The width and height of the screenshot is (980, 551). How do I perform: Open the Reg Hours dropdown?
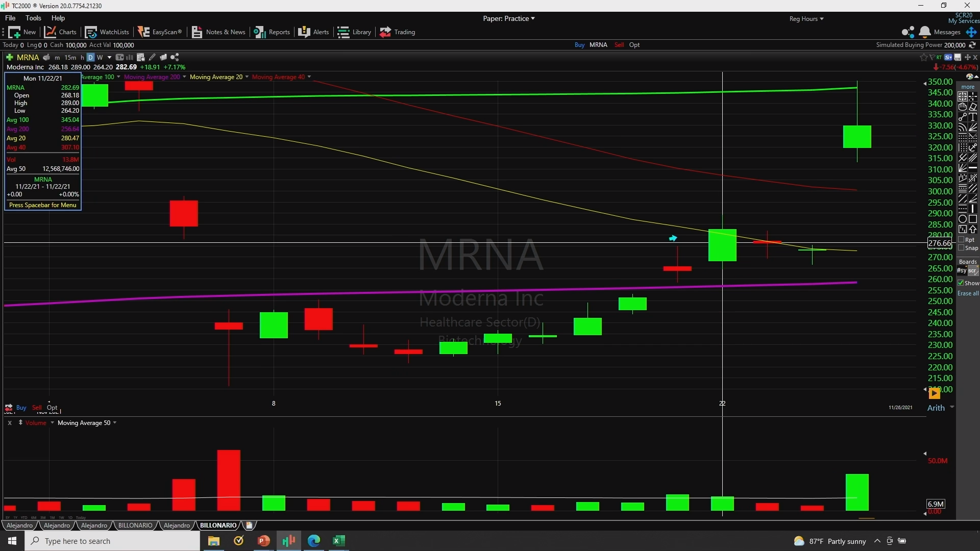tap(806, 19)
